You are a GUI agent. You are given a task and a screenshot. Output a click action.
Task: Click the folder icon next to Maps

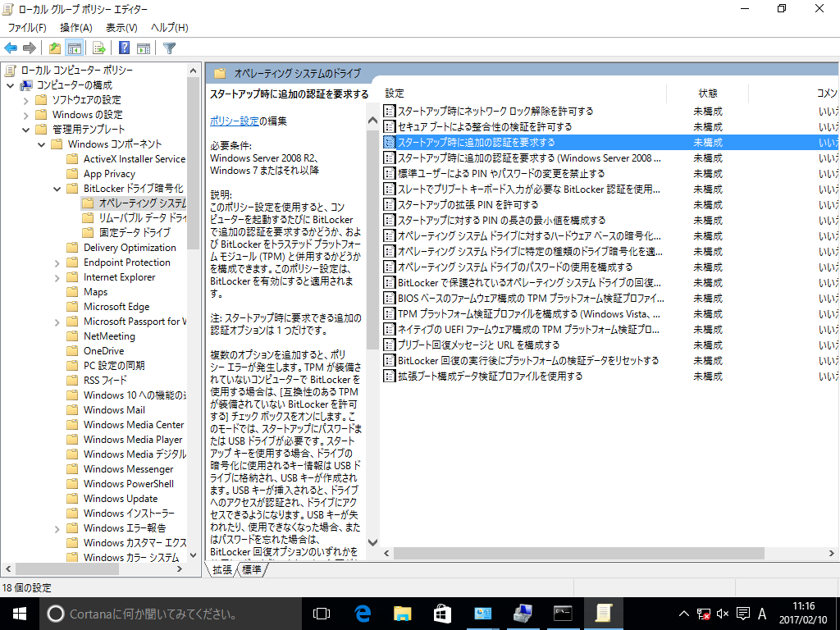pos(72,292)
